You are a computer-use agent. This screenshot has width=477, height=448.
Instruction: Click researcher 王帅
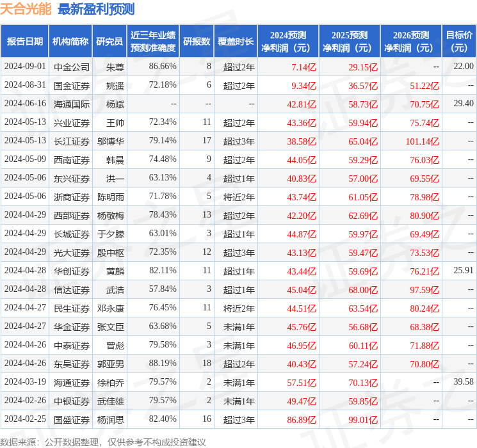coord(115,123)
